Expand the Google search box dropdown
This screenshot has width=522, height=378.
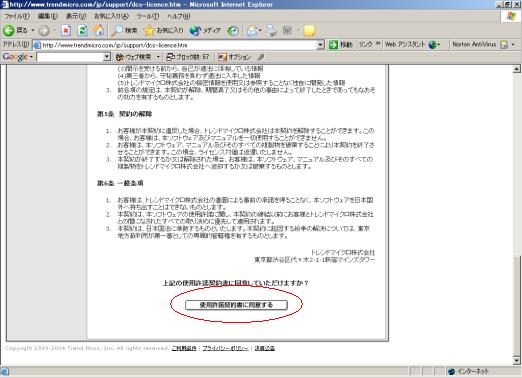(107, 57)
